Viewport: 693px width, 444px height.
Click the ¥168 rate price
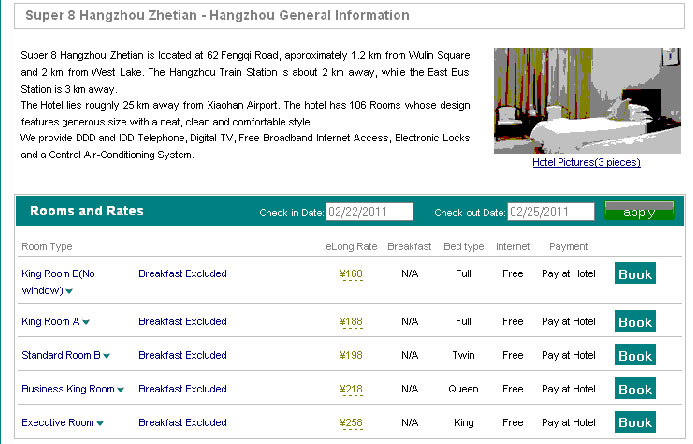(351, 274)
